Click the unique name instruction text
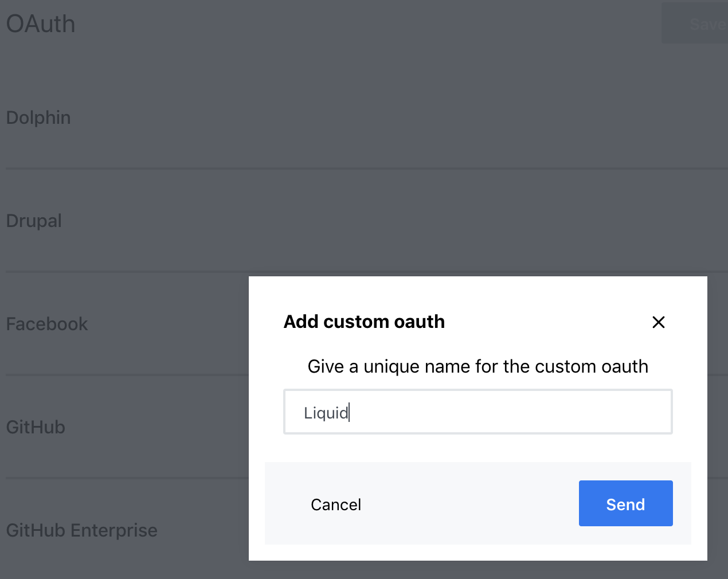The image size is (728, 579). click(x=477, y=366)
